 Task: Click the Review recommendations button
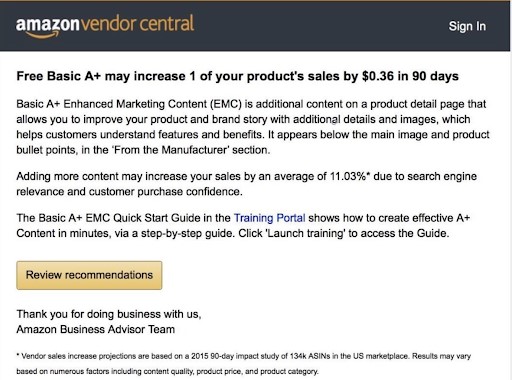click(89, 275)
